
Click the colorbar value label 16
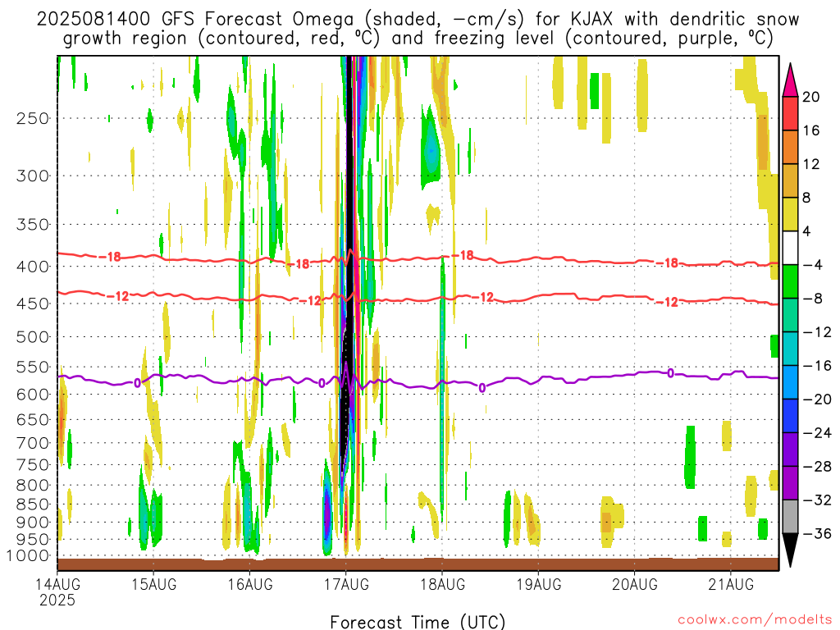(811, 130)
